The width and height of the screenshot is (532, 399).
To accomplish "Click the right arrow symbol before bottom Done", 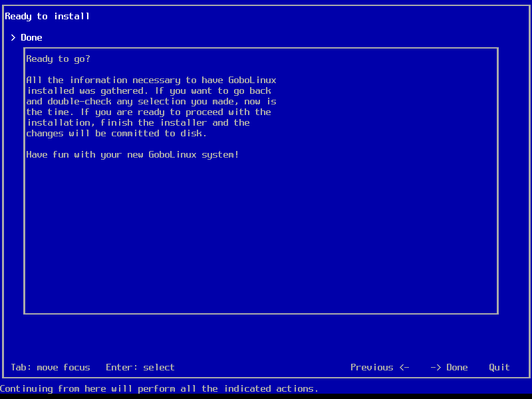I will click(436, 367).
